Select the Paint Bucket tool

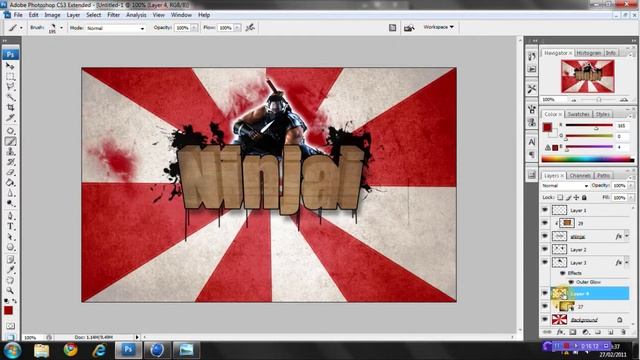[x=10, y=182]
